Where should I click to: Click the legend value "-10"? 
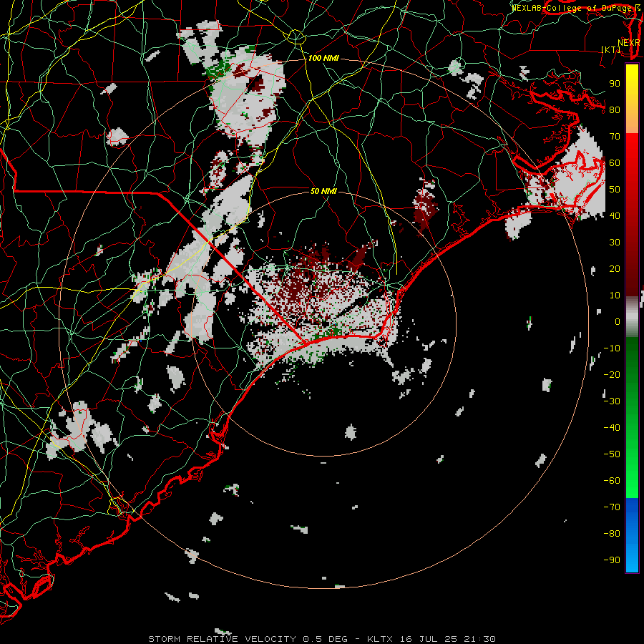coord(612,348)
